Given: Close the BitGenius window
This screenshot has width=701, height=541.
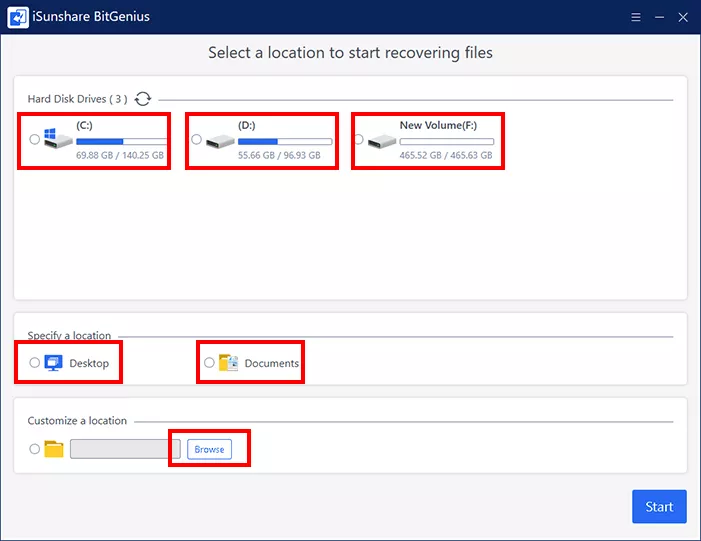Looking at the screenshot, I should coord(683,17).
